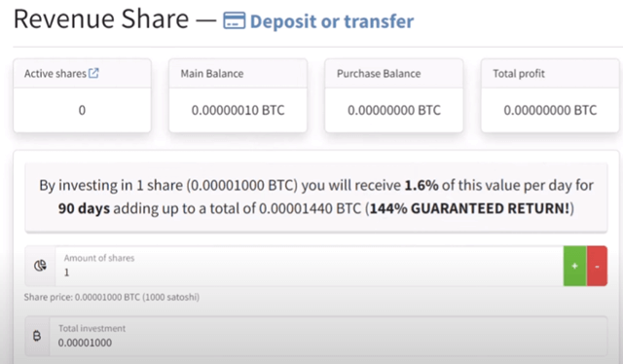Click the Purchase Balance card header
Viewport: 623px width, 364px height.
click(x=393, y=74)
